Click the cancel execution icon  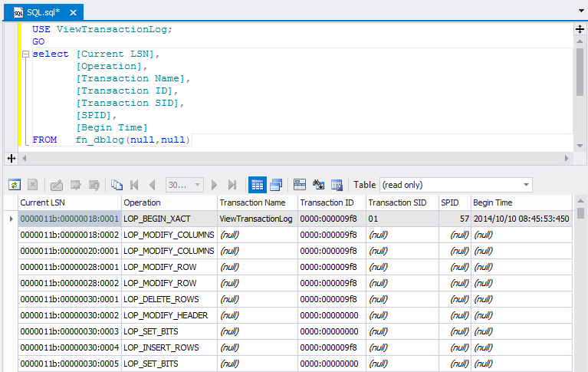click(x=33, y=185)
